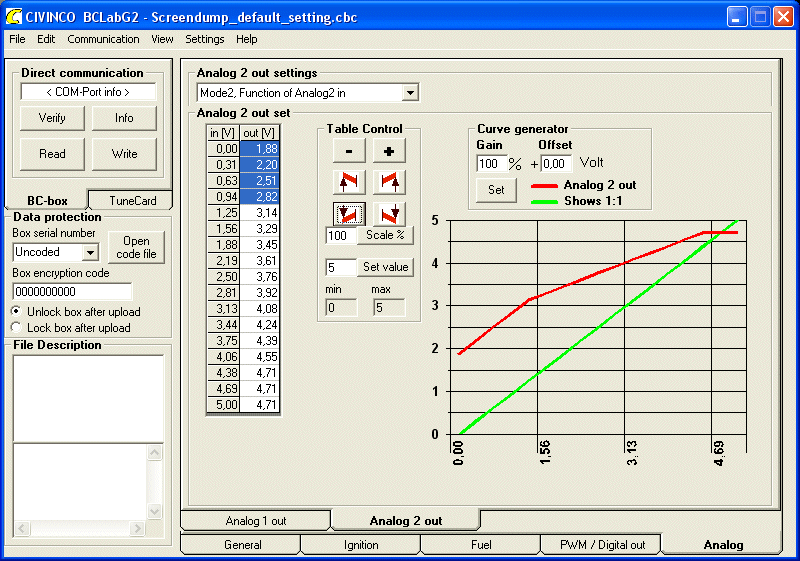Image resolution: width=800 pixels, height=561 pixels.
Task: Click the in cell 4,06
Action: click(x=224, y=356)
